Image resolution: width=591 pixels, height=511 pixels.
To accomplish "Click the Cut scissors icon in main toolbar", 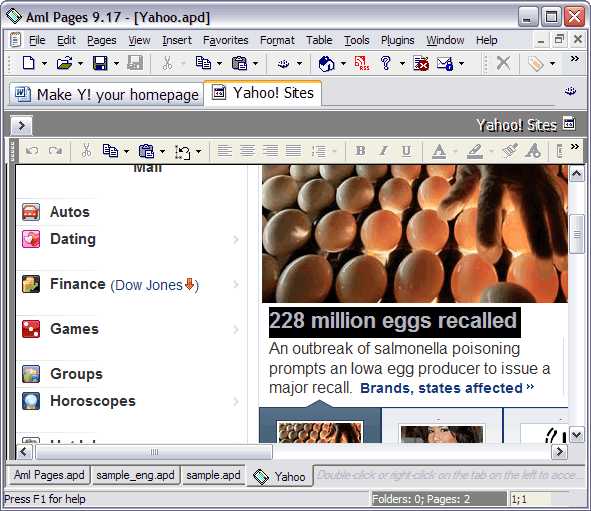I will click(x=167, y=63).
